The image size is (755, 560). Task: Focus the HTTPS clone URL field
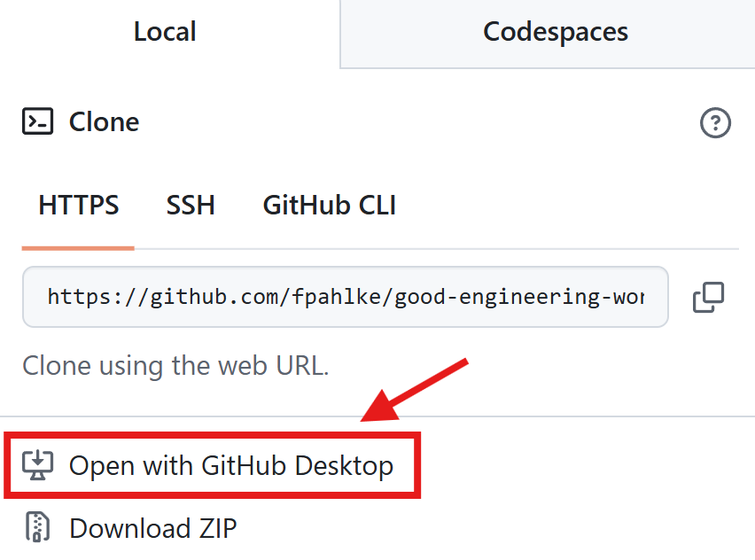345,297
